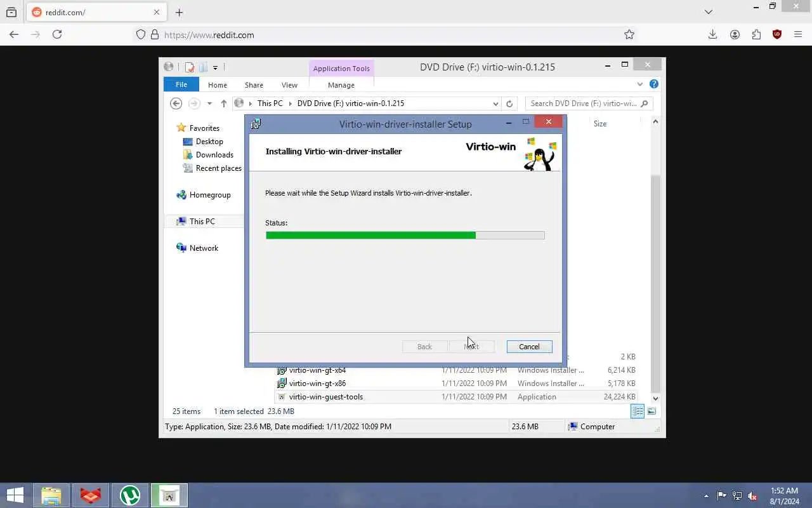Open Desktop in the navigation pane
This screenshot has width=812, height=508.
click(209, 141)
